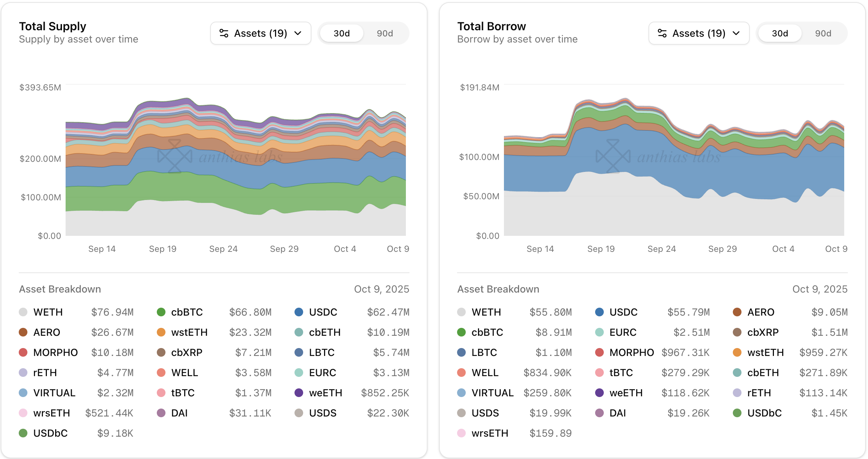Select 30d tab on Total Borrow
Screen dimensions: 868x459
pyautogui.click(x=780, y=34)
